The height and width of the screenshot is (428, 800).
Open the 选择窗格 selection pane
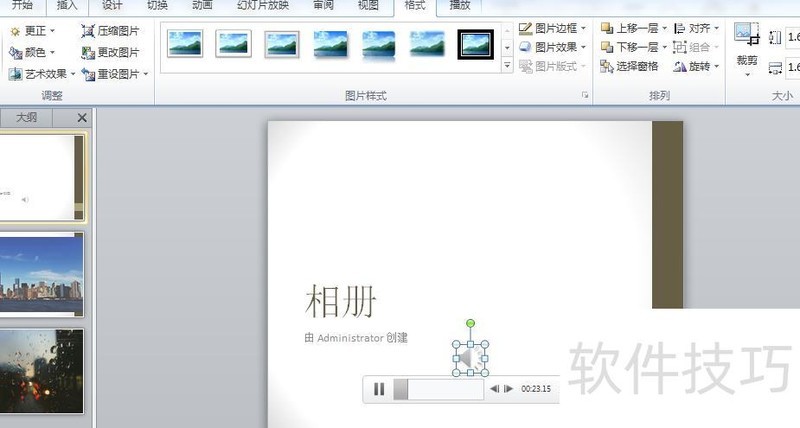630,66
